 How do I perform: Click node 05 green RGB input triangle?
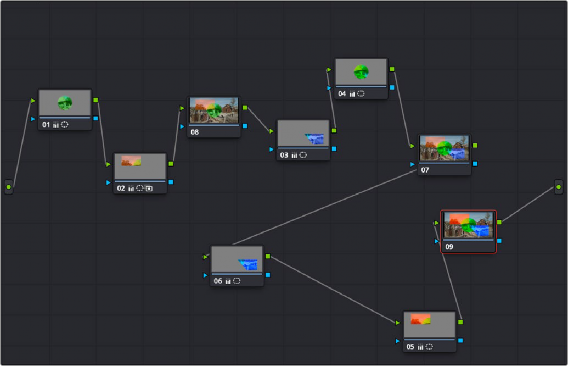tap(398, 323)
